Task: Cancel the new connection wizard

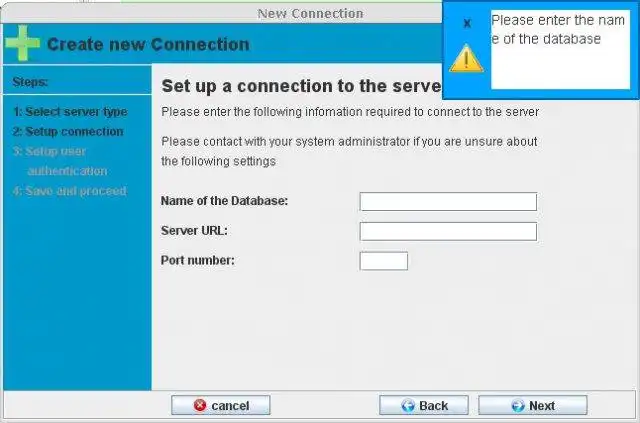Action: coord(221,405)
